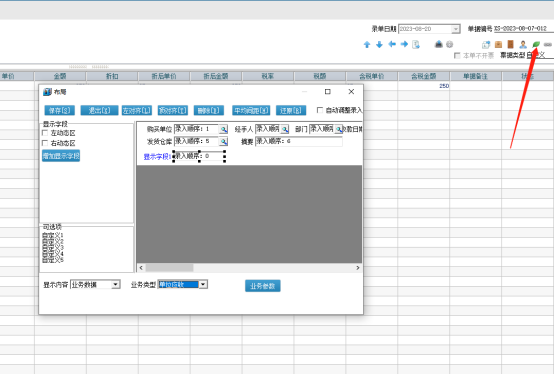The height and width of the screenshot is (374, 554).
Task: Click the 保存 button in layout dialog
Action: pyautogui.click(x=59, y=111)
